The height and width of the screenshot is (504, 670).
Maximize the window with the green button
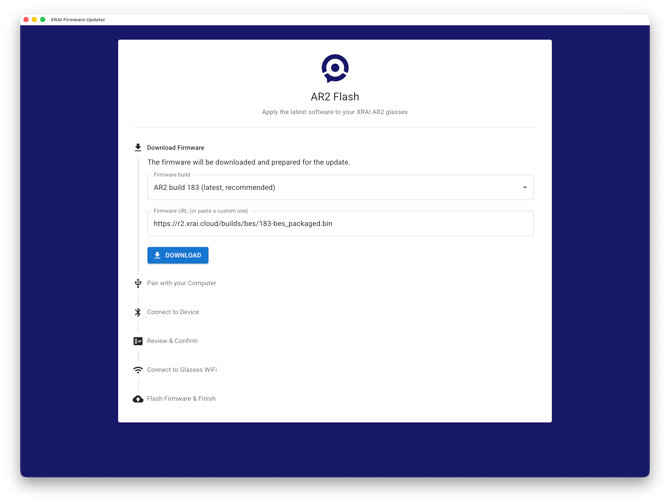[x=43, y=20]
